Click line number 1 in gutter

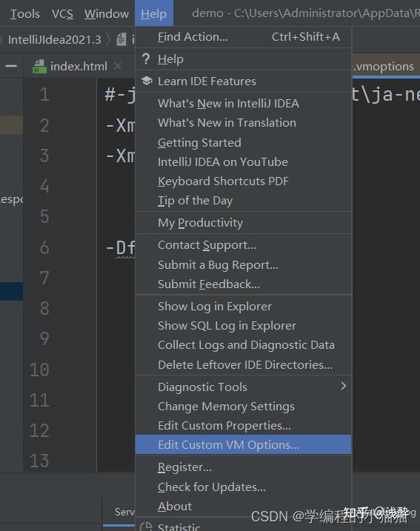click(44, 94)
